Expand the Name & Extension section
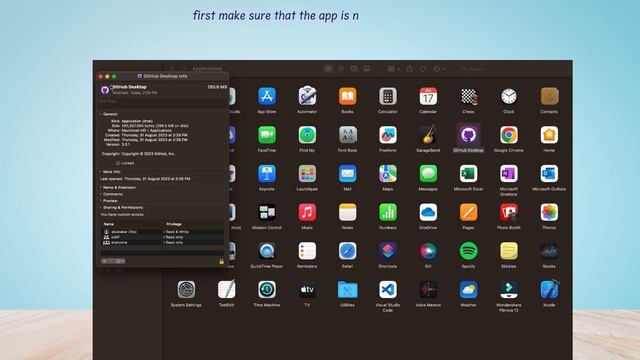 (x=101, y=187)
